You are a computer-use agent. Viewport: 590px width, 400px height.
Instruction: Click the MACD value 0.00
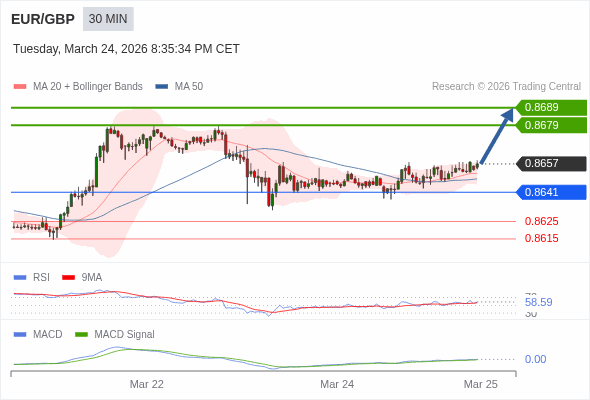click(x=535, y=359)
